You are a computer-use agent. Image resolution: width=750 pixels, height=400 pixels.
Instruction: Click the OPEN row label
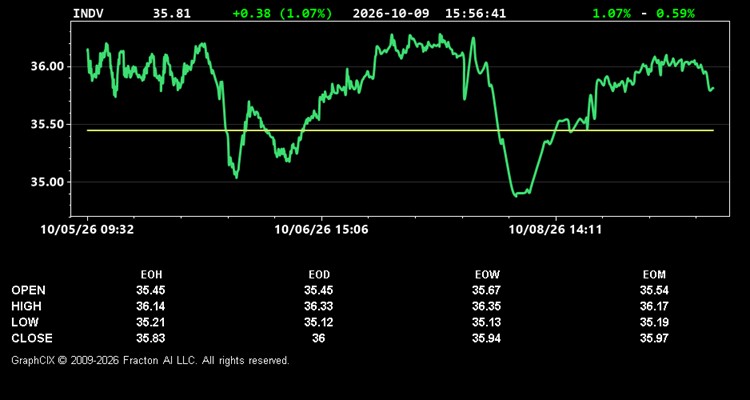[x=29, y=290]
